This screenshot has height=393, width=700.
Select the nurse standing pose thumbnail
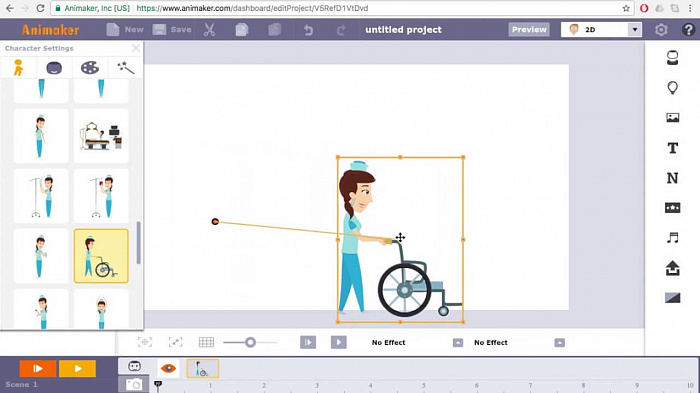click(x=41, y=136)
